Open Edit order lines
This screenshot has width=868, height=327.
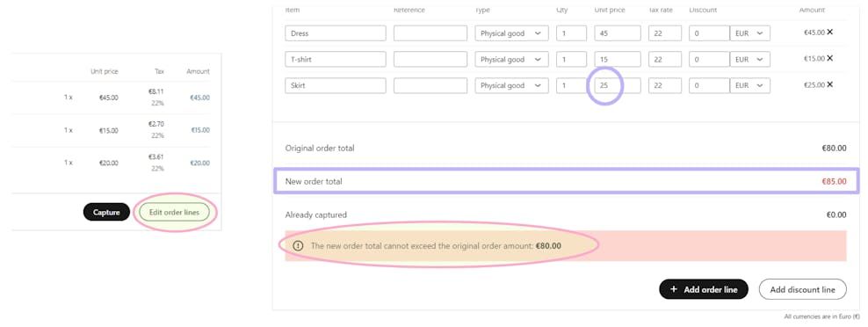click(174, 212)
